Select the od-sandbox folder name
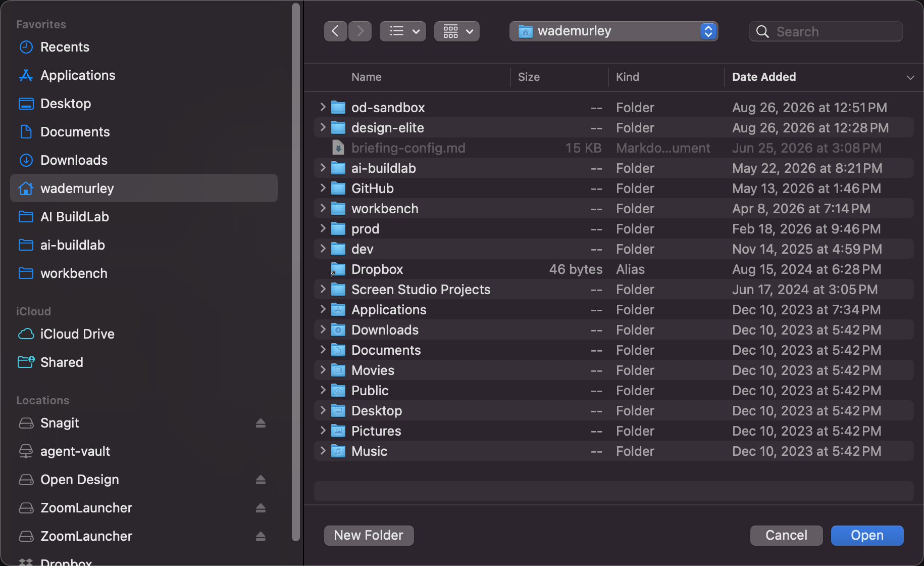This screenshot has height=566, width=924. tap(388, 107)
